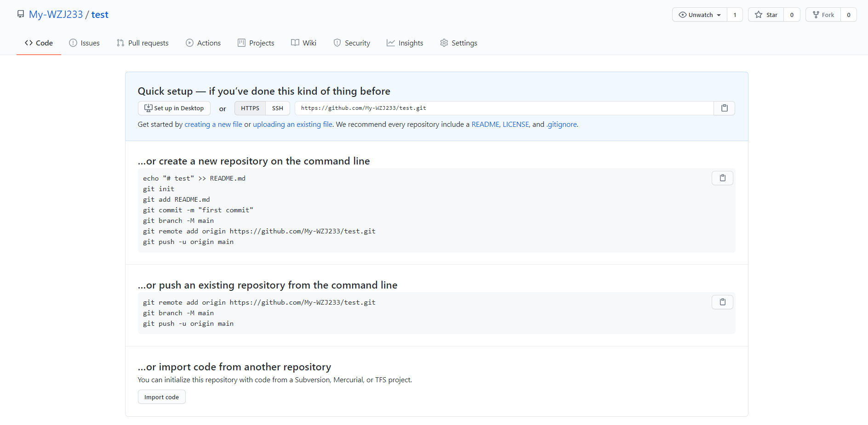Click the 'echo "# test" >> README.md' line
868x425 pixels.
pyautogui.click(x=194, y=178)
